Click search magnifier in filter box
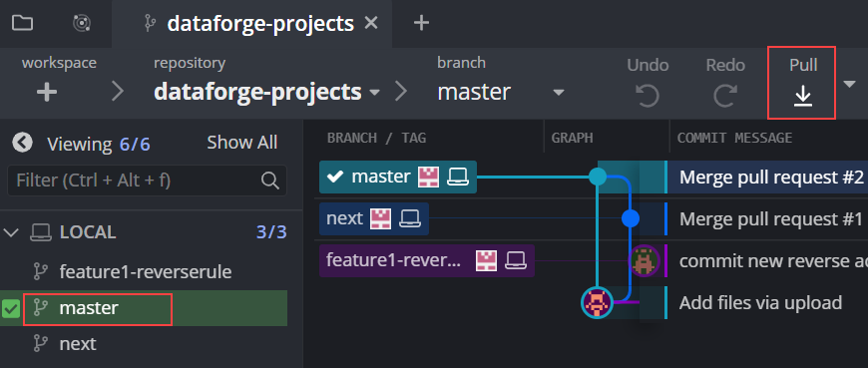The image size is (868, 368). pyautogui.click(x=269, y=180)
